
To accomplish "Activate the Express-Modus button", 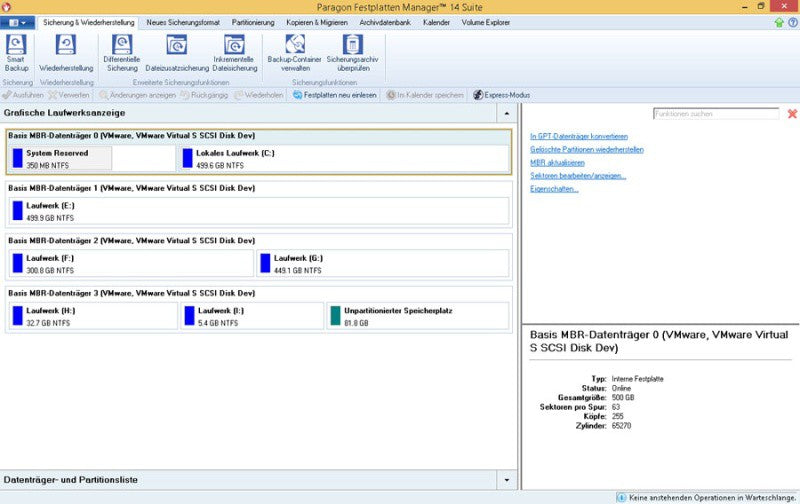I will [502, 95].
